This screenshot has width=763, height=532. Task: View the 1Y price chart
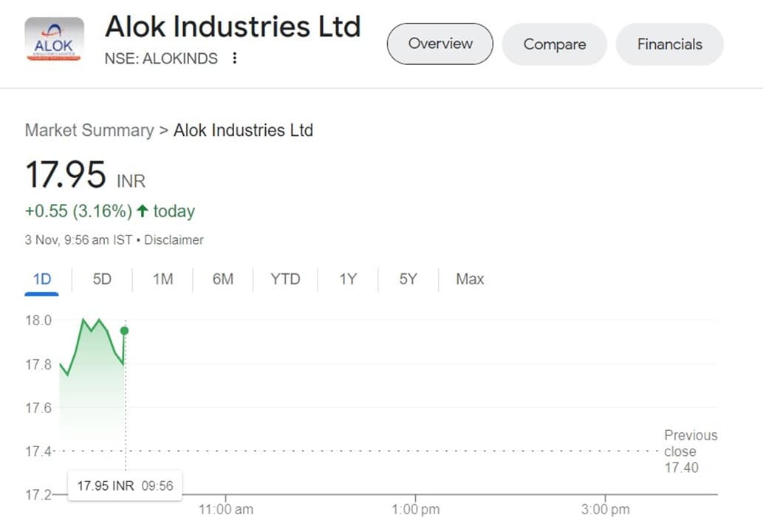(x=348, y=279)
